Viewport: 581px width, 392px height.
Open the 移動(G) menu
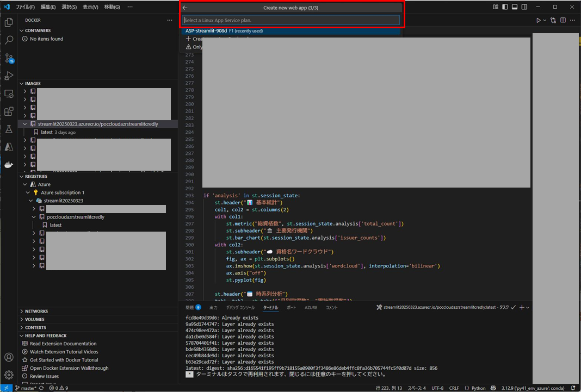coord(112,7)
